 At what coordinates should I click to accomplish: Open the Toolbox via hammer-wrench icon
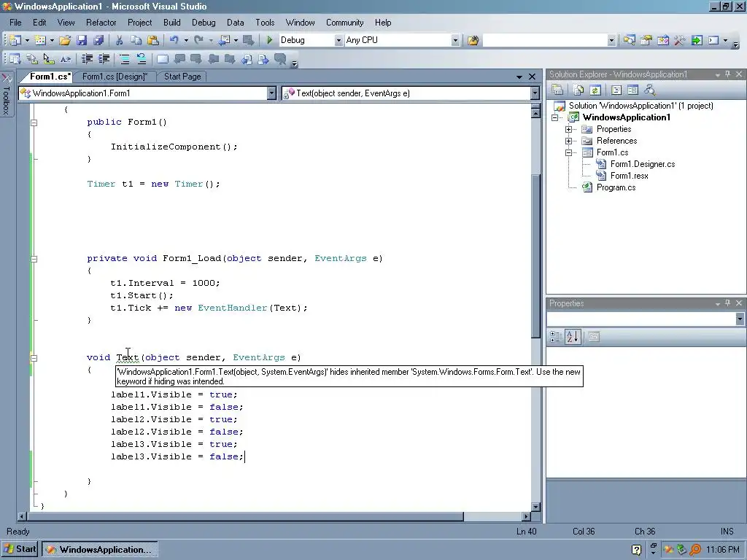pyautogui.click(x=679, y=41)
